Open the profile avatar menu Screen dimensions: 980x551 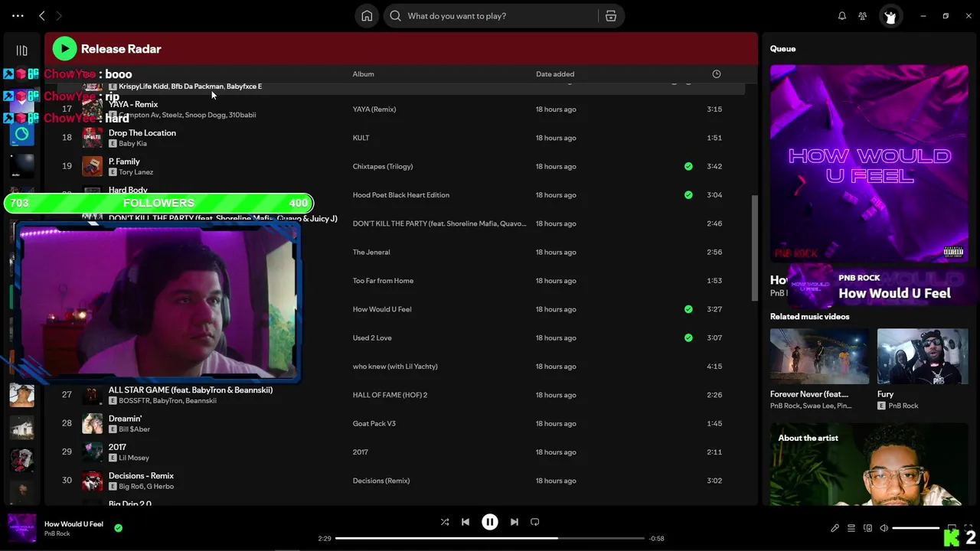click(890, 15)
